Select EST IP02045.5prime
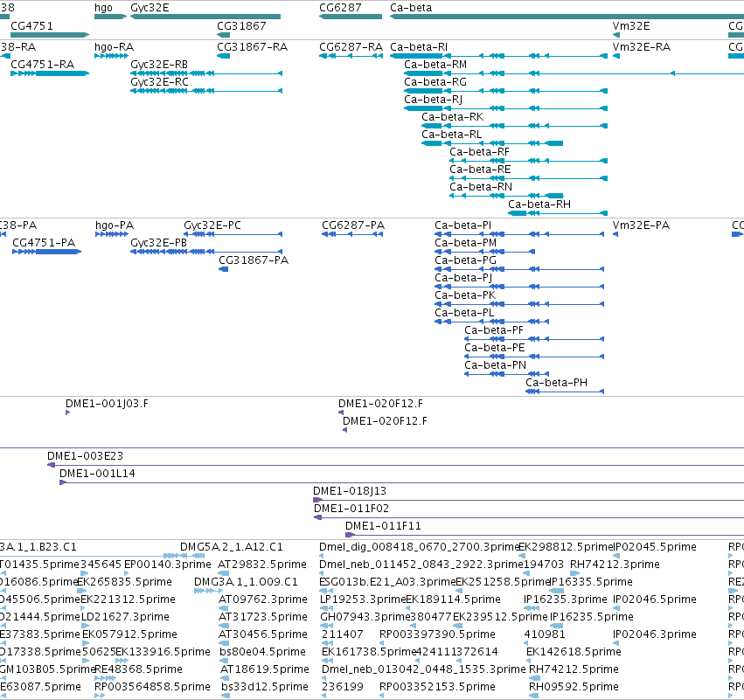Screen dimensions: 744x700 655,547
